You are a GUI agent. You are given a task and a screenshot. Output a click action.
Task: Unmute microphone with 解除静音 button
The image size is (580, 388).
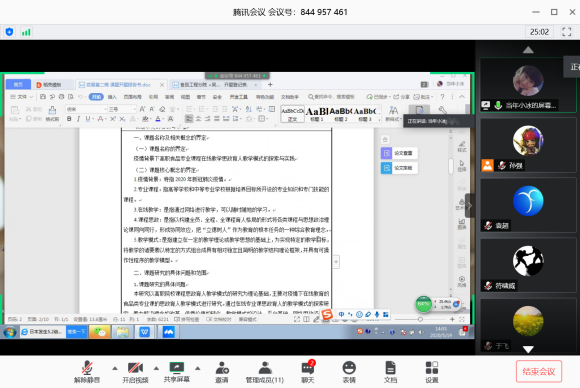point(87,372)
